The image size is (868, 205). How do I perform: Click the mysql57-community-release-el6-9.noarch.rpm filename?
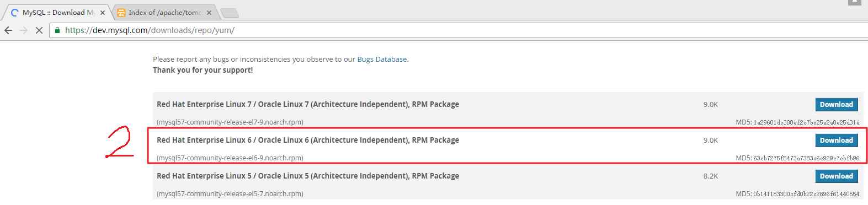coord(230,158)
